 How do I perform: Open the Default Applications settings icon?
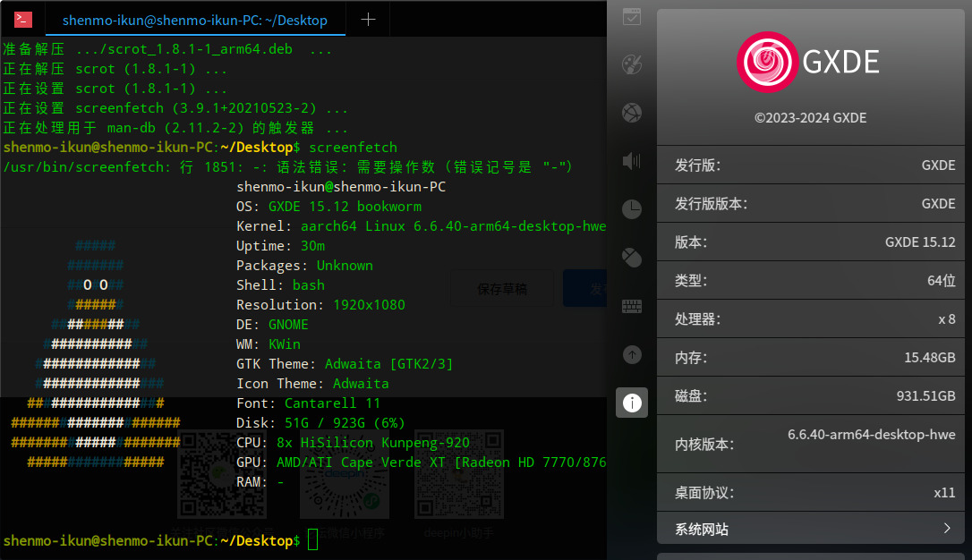click(632, 17)
